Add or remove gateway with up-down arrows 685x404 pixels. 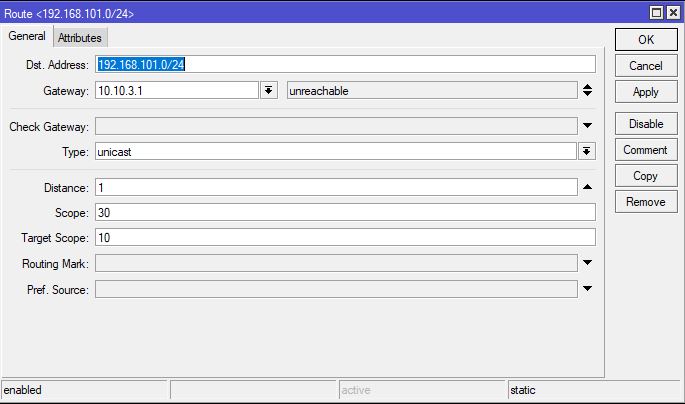coord(588,90)
